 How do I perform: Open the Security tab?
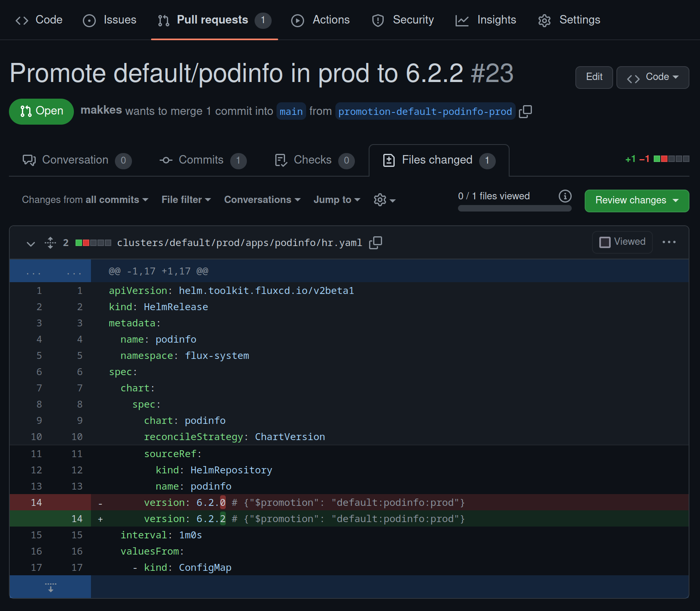[x=403, y=20]
